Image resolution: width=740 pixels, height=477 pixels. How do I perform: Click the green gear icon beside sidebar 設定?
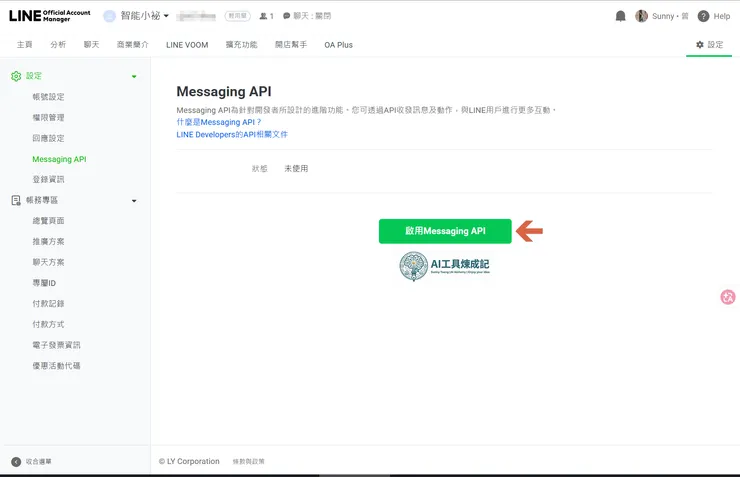point(16,76)
